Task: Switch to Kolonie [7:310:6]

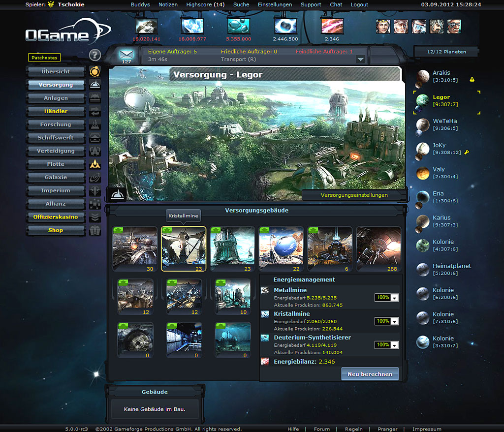Action: point(445,317)
